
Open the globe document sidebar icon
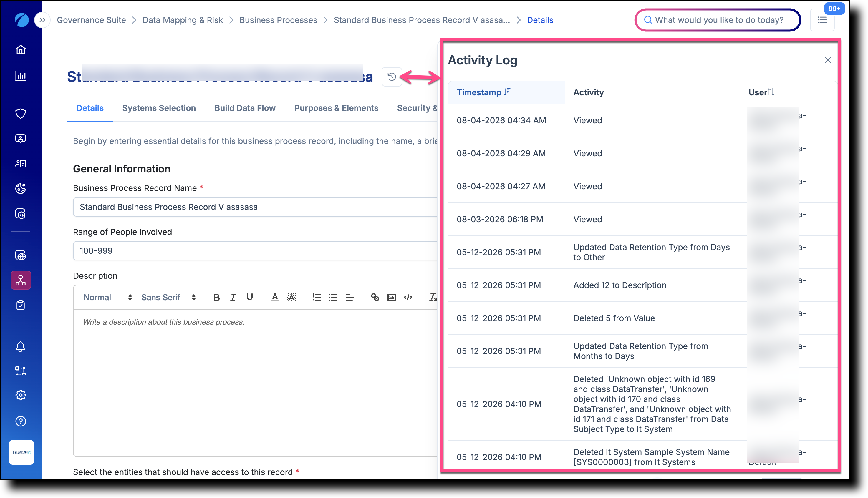pos(21,255)
